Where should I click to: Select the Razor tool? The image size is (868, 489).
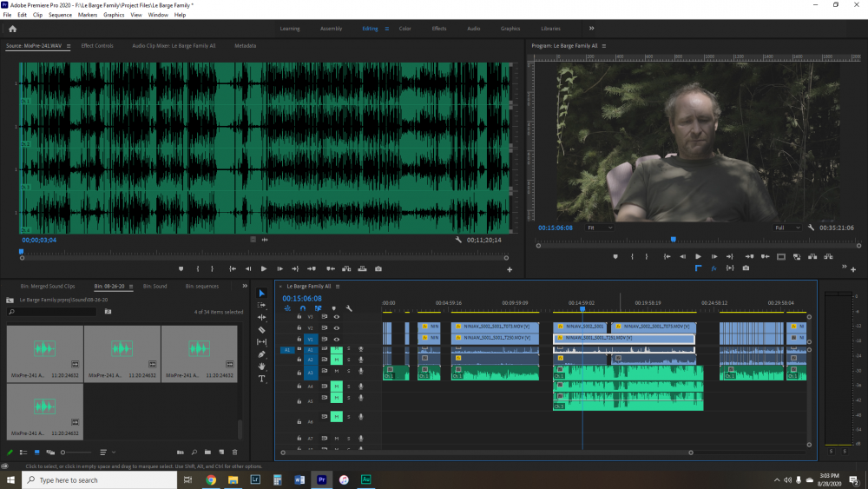[x=262, y=329]
